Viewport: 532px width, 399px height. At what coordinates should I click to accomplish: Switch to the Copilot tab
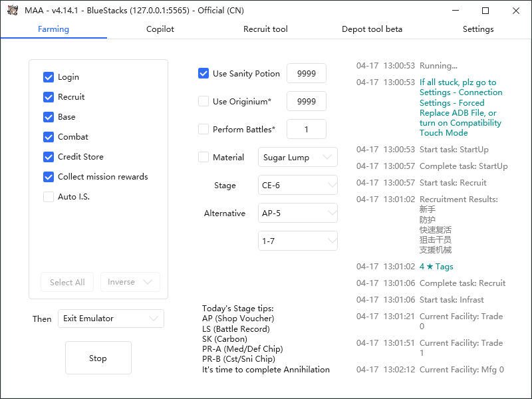coord(160,29)
